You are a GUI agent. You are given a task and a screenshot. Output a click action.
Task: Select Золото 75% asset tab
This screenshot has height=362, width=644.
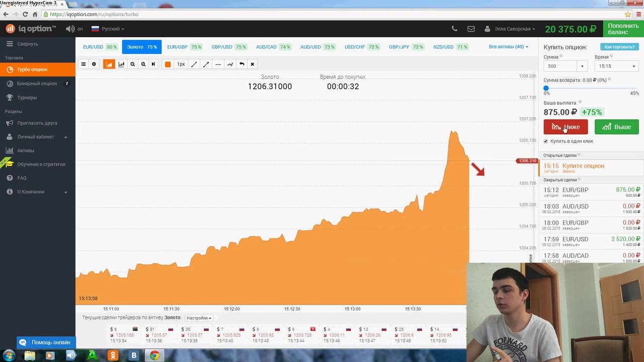coord(141,47)
